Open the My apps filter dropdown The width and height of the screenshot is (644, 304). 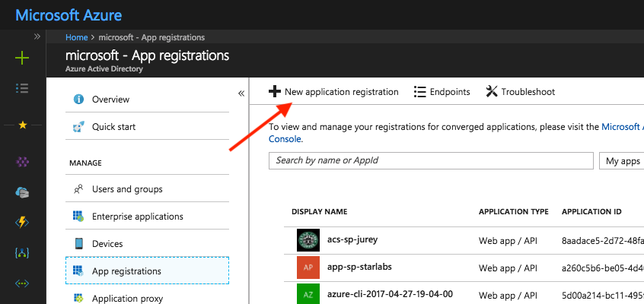click(621, 161)
